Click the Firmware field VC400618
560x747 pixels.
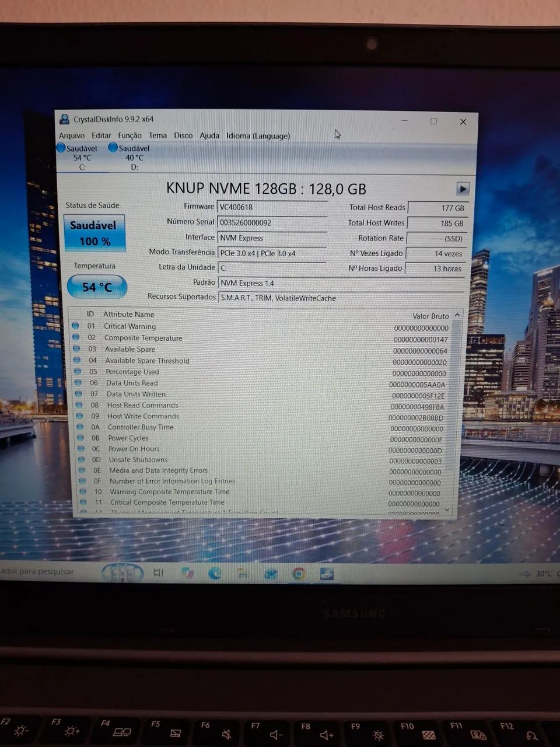click(272, 207)
